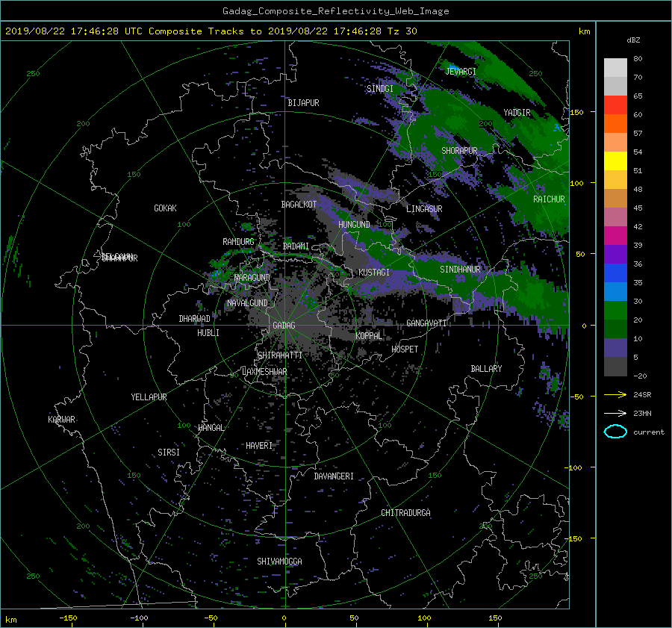Click the light gray 70 dBZ swatch
Viewport: 672px width, 628px height.
pos(615,67)
